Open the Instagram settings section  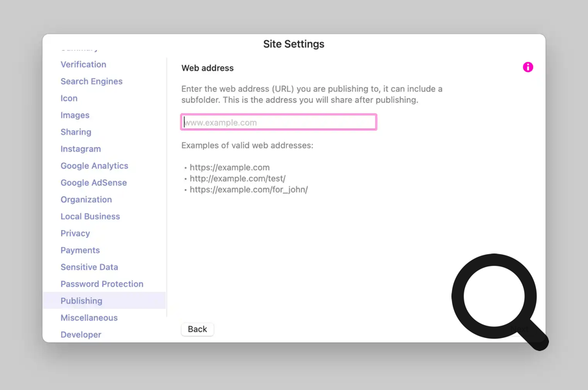click(81, 149)
